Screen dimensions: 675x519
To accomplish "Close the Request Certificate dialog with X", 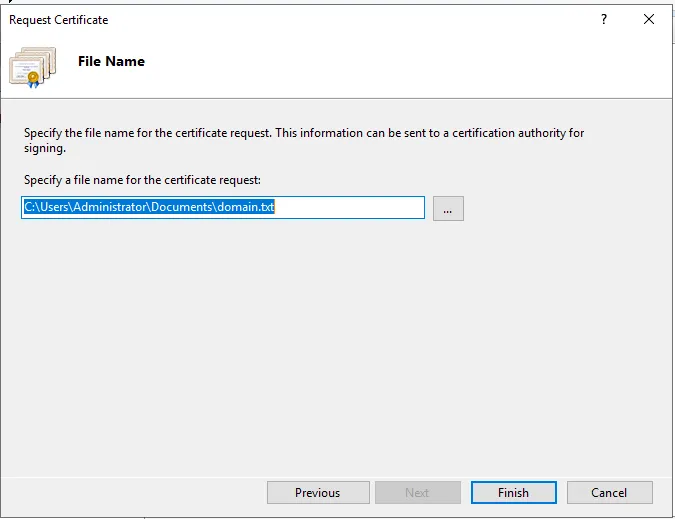I will (650, 19).
